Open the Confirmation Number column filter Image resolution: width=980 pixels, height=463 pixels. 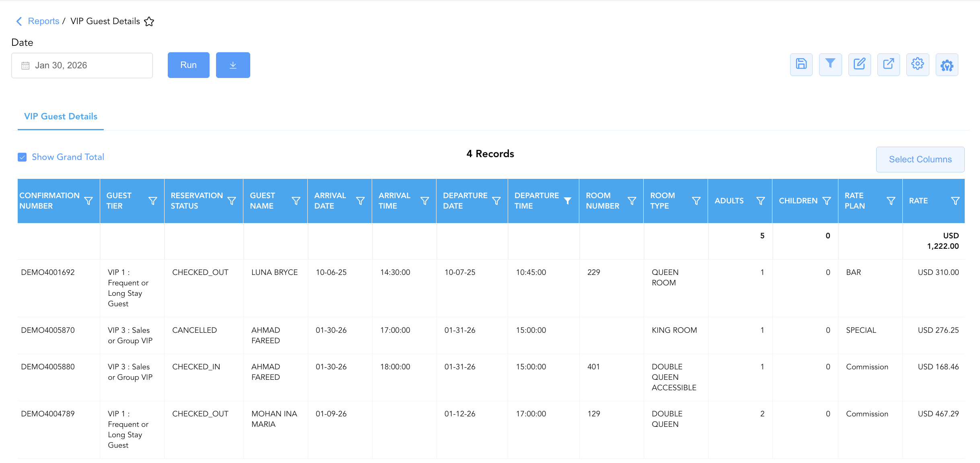coord(89,201)
